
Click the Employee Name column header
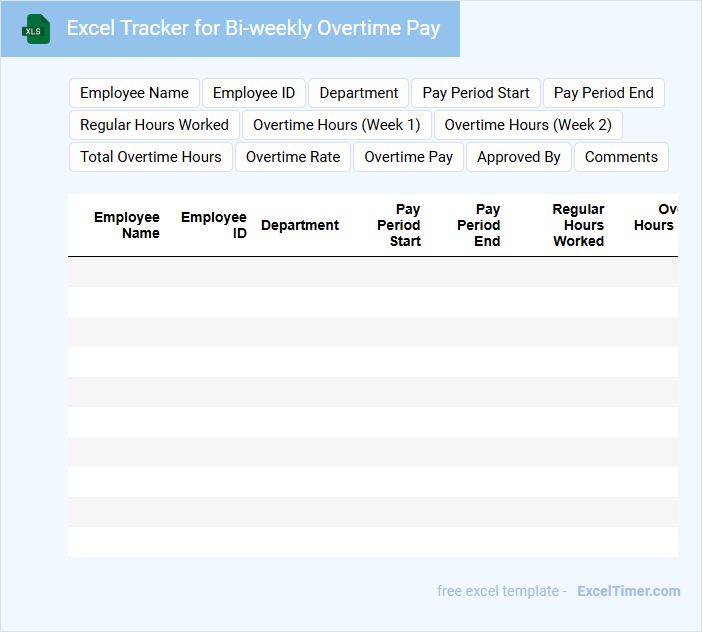click(x=127, y=225)
